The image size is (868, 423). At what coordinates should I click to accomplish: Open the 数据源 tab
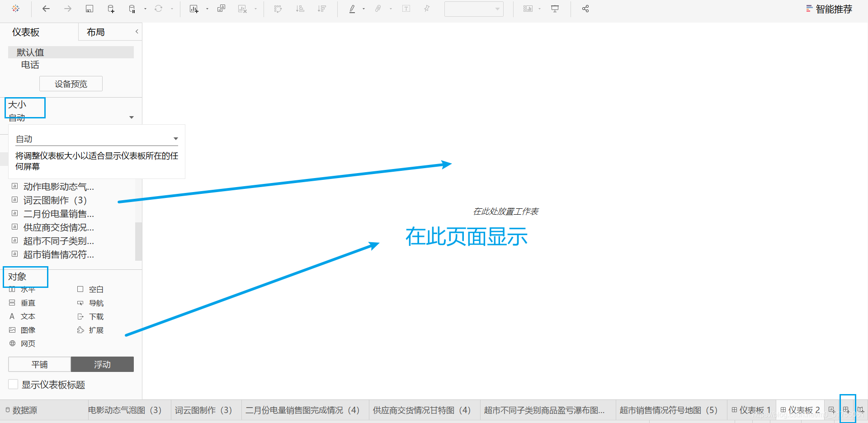tap(21, 410)
